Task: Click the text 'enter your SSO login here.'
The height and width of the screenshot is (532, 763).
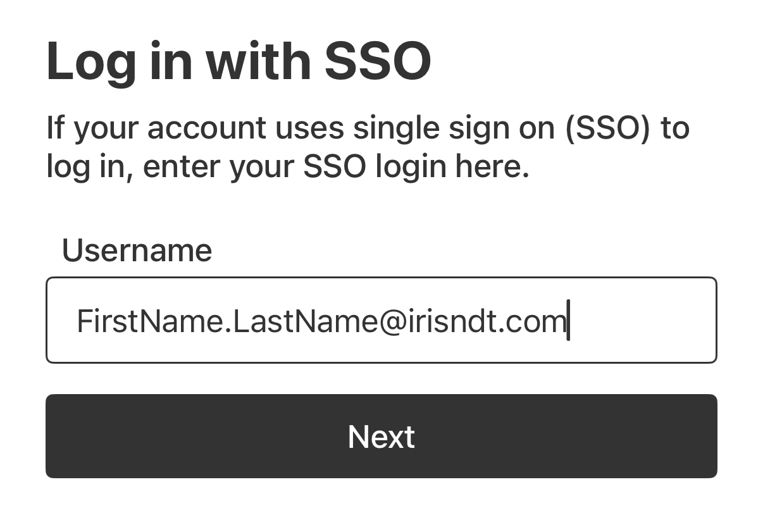Action: pos(336,167)
